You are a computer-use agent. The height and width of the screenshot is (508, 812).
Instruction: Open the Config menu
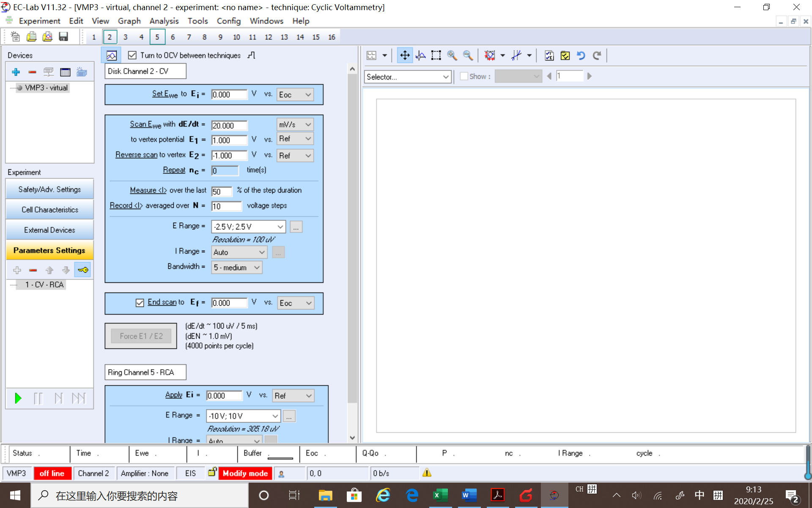(x=228, y=21)
